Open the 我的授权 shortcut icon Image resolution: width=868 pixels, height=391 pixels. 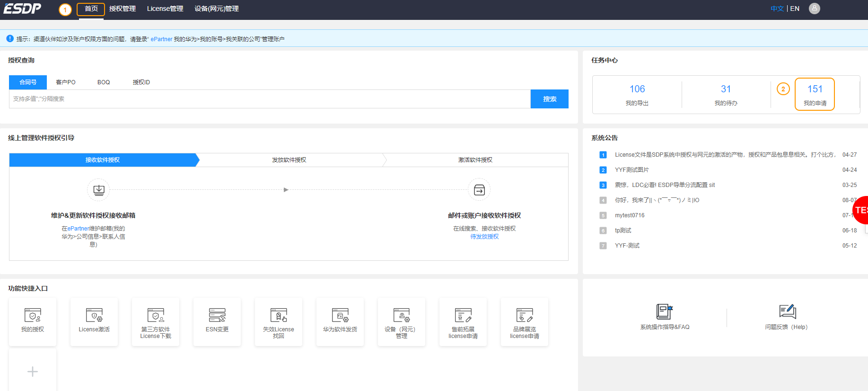pos(32,315)
